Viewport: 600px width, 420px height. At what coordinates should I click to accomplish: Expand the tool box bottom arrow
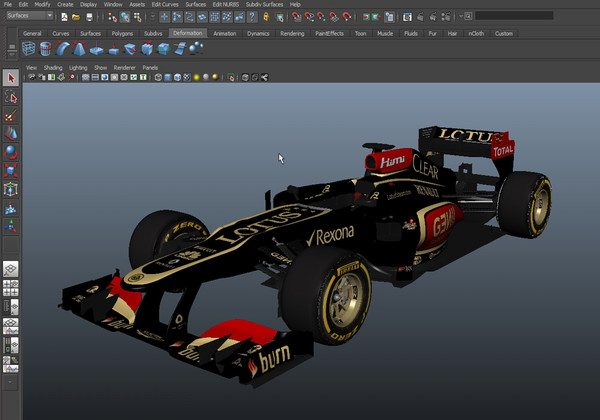pos(11,382)
